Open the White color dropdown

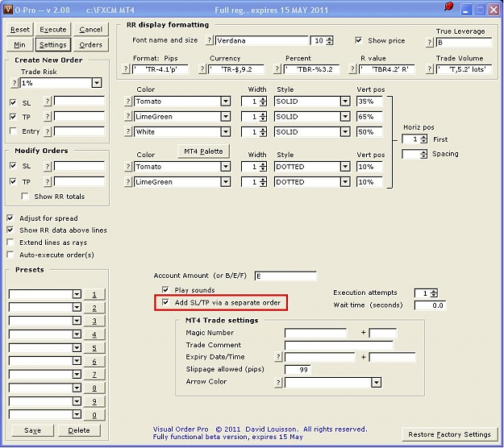(226, 131)
